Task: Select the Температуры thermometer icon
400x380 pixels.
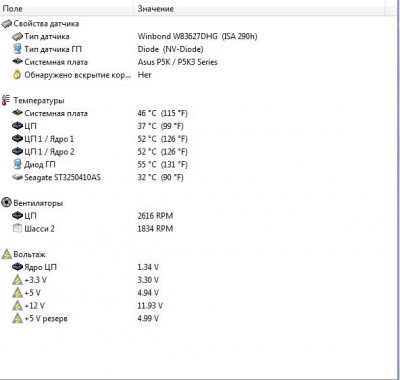Action: (x=6, y=100)
